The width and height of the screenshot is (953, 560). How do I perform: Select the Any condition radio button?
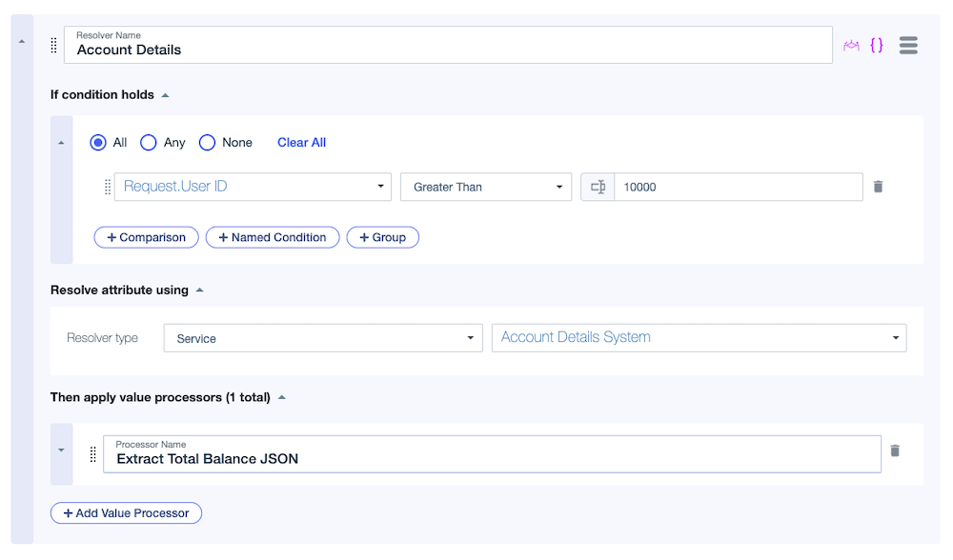click(x=149, y=142)
